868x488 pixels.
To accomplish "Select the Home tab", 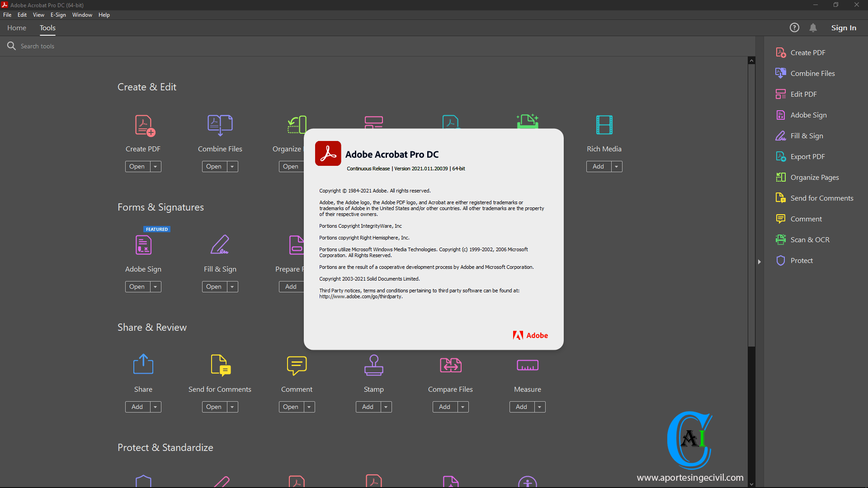I will tap(17, 28).
